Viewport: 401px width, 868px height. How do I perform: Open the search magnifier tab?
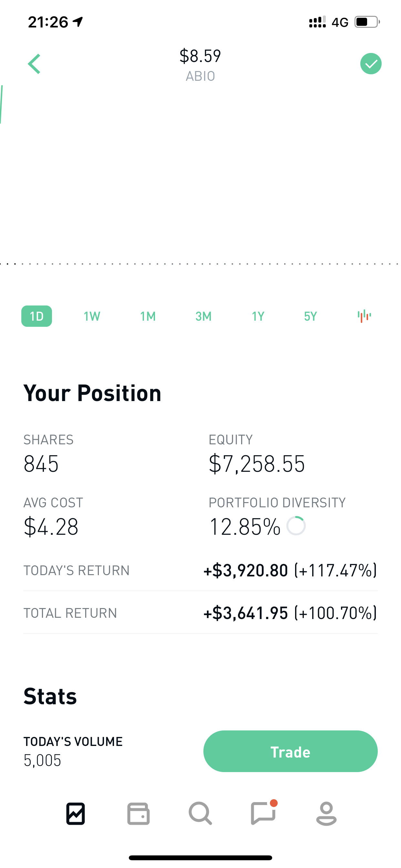coord(200,813)
